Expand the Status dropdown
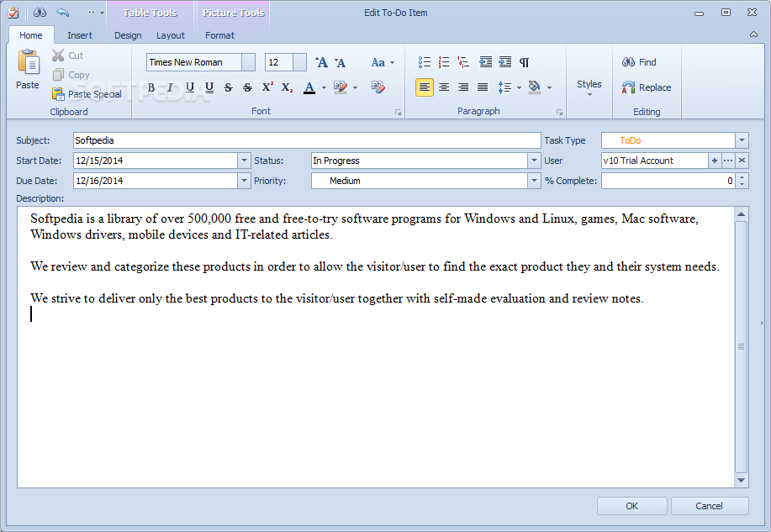This screenshot has width=771, height=532. click(534, 161)
